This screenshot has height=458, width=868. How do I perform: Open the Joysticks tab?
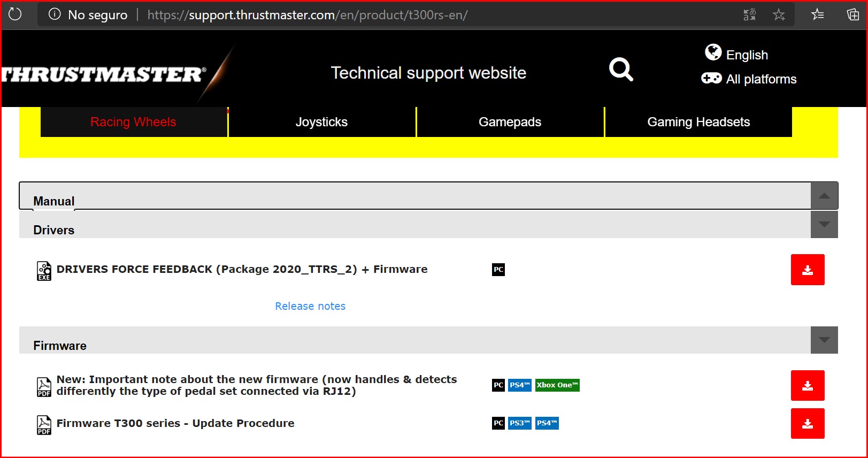(x=321, y=122)
